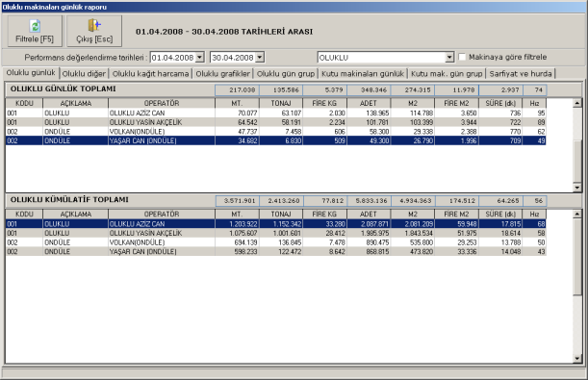
Task: Click the 217.038 daily total box
Action: click(237, 89)
